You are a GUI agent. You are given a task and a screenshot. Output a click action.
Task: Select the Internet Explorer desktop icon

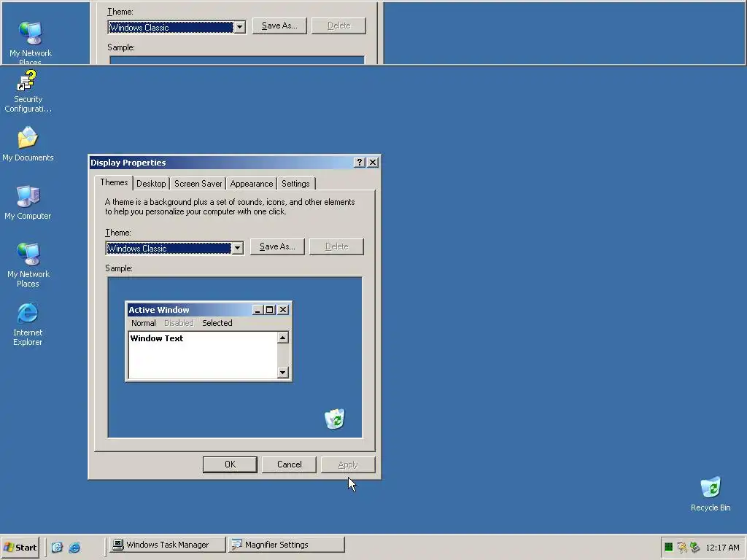click(28, 324)
